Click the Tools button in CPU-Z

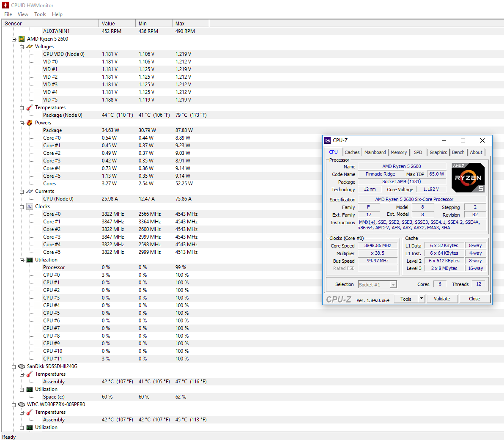click(405, 299)
